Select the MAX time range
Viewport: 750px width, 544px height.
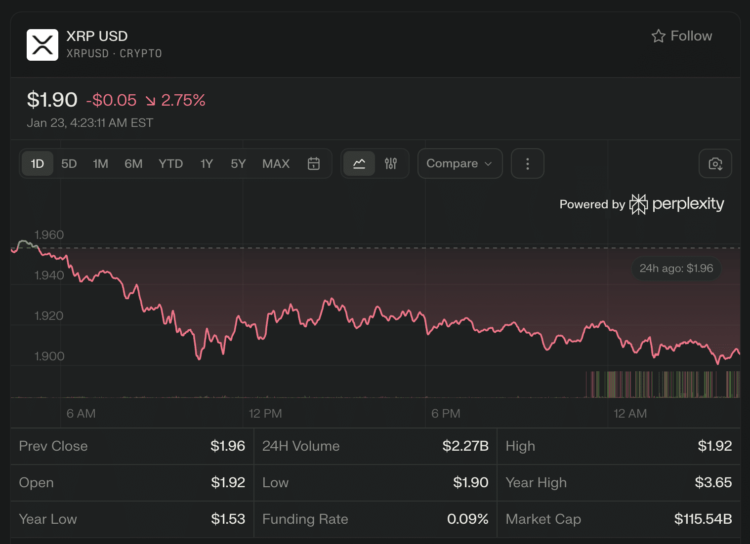(x=276, y=164)
